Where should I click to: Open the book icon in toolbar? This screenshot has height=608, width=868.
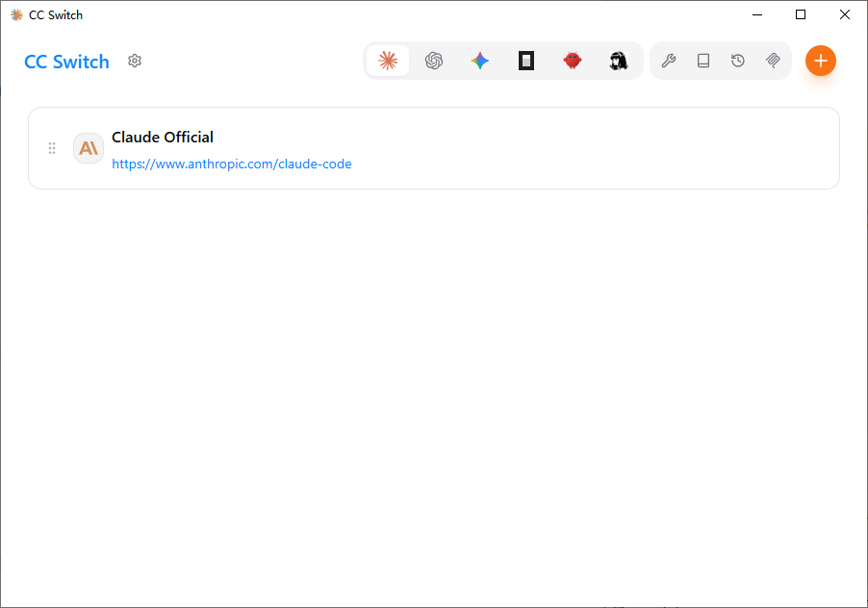703,61
